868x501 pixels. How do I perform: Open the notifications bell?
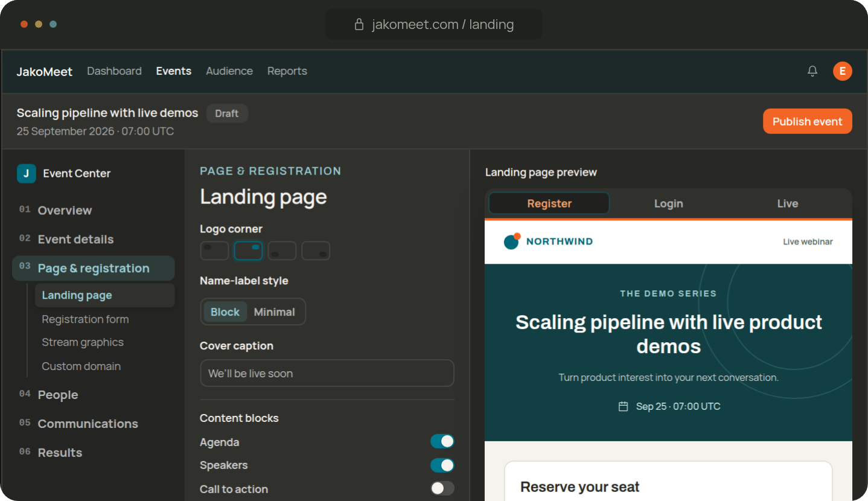[812, 71]
